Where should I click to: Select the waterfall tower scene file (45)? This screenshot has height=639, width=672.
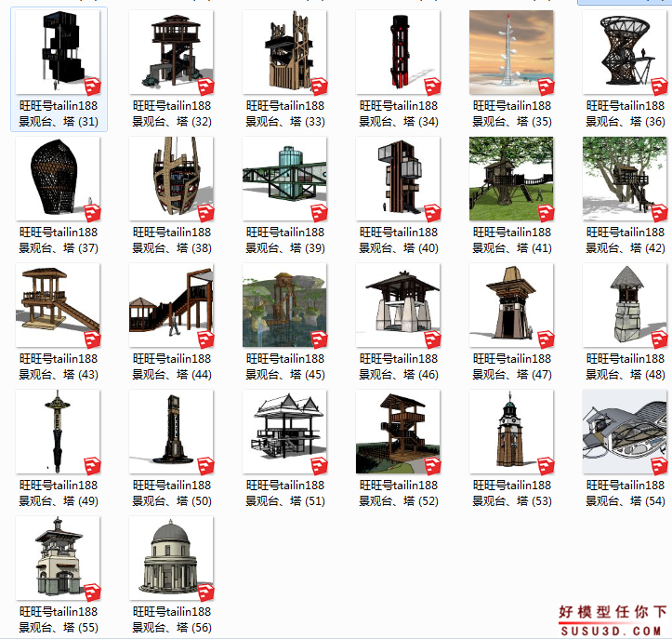285,305
